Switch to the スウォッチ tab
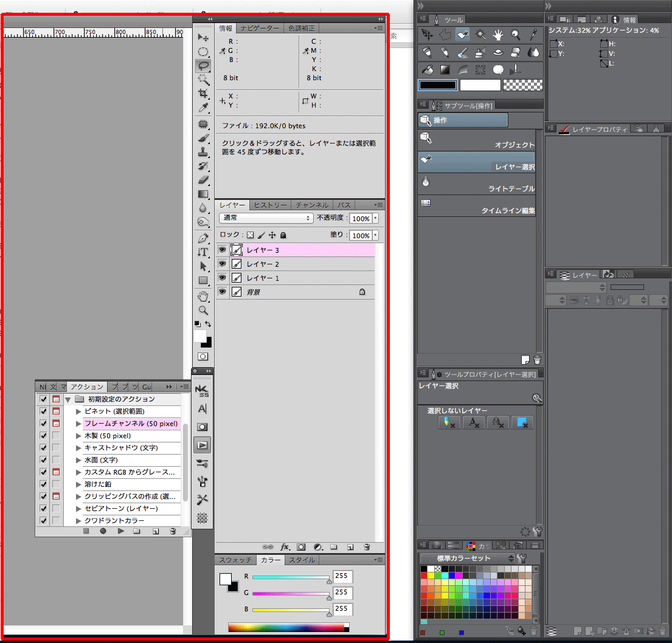Viewport: 672px width, 643px height. pyautogui.click(x=235, y=560)
